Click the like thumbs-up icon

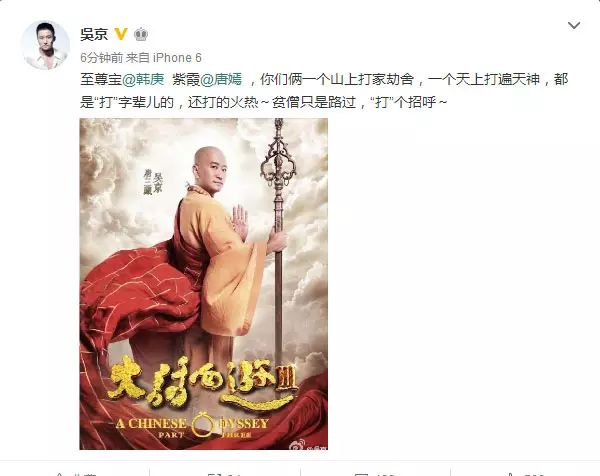pyautogui.click(x=511, y=474)
